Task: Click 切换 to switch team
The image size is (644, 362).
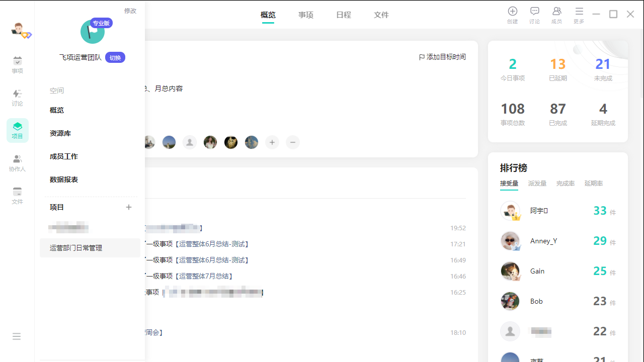Action: (x=115, y=58)
